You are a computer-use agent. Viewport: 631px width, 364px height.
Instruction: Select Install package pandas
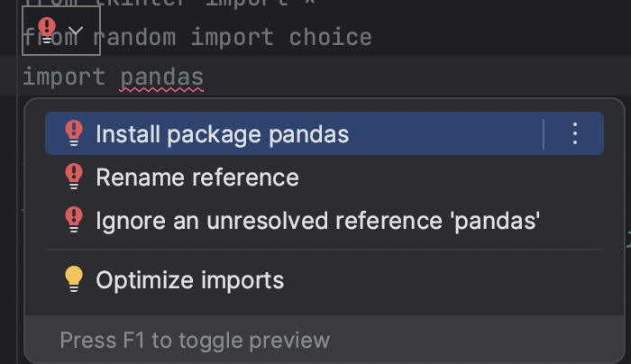coord(222,134)
